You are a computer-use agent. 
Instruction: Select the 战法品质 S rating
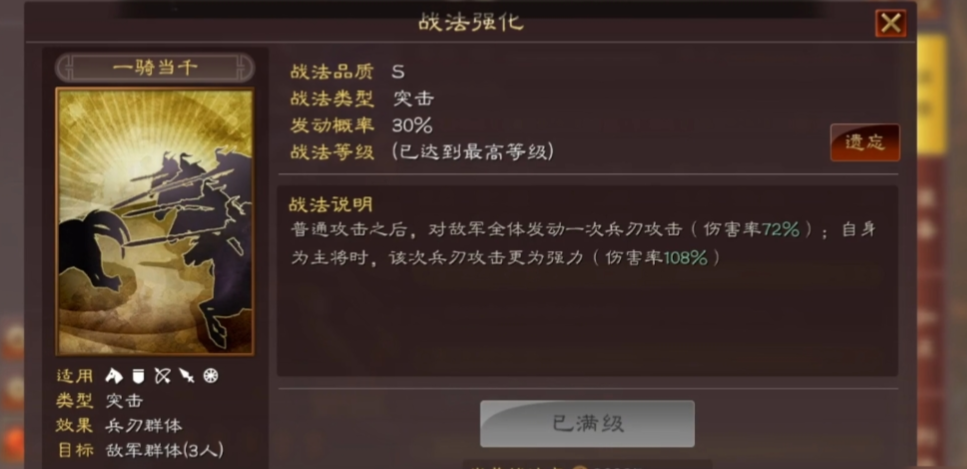click(x=398, y=72)
